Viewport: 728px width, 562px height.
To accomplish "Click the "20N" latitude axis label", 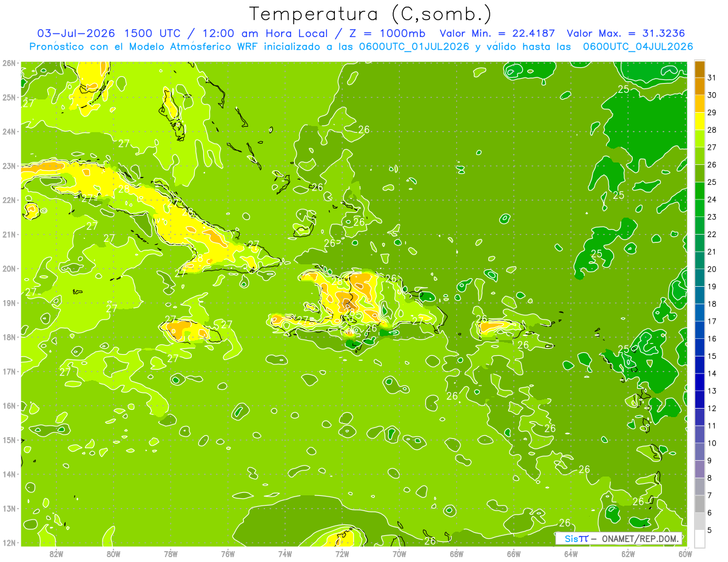I will [8, 269].
